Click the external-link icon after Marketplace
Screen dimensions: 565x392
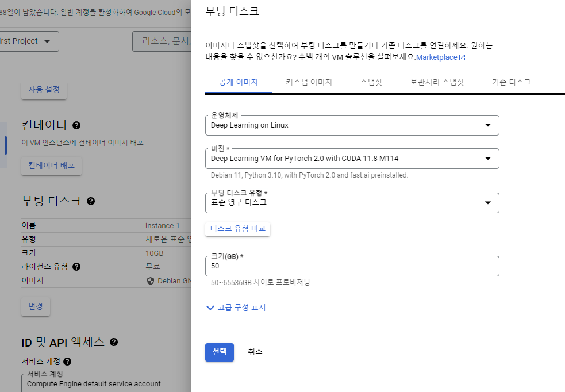[462, 57]
